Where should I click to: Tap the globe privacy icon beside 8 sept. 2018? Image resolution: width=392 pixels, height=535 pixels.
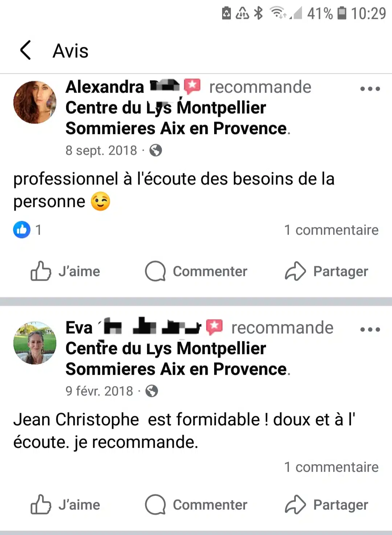(156, 150)
